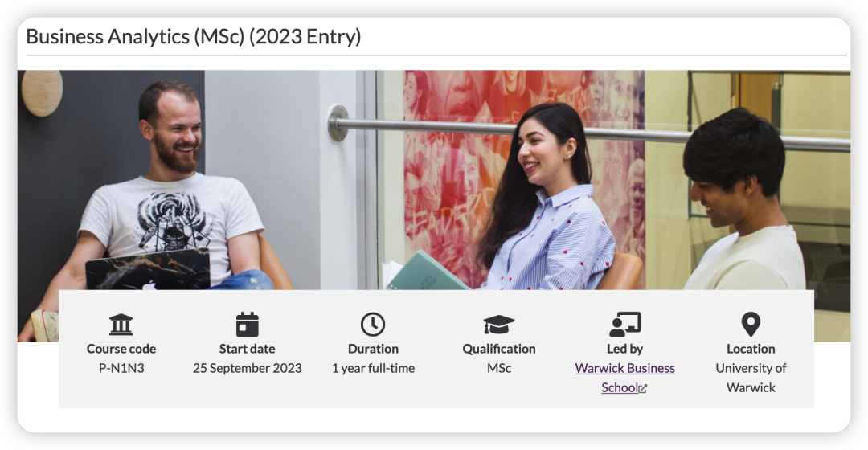Click the P-N1N3 course code text

pyautogui.click(x=121, y=368)
